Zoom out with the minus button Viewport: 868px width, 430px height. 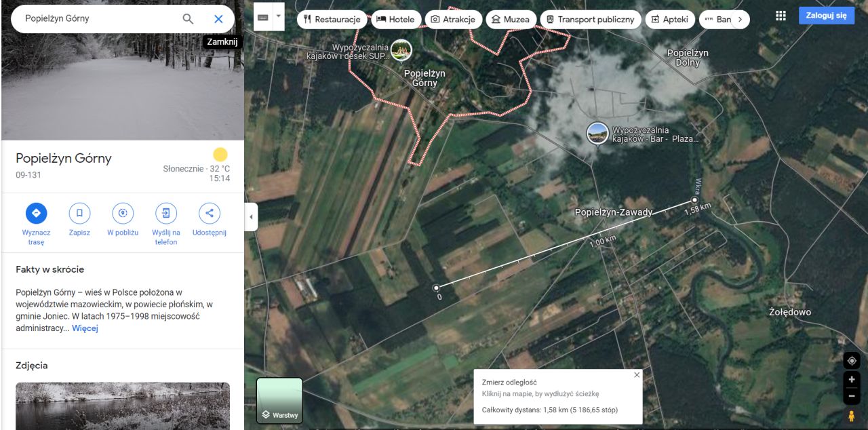[x=852, y=396]
